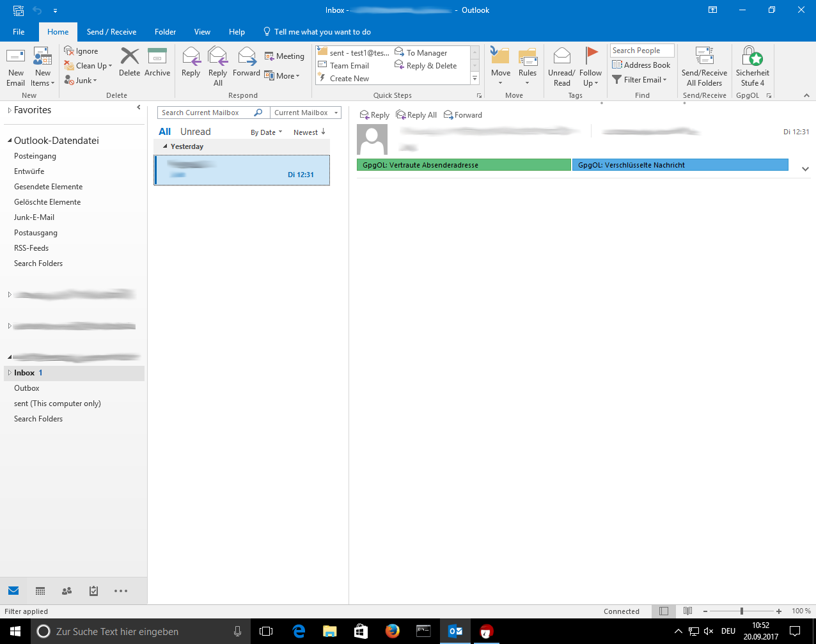Open the Junk dropdown
Image resolution: width=816 pixels, height=644 pixels.
coord(81,81)
